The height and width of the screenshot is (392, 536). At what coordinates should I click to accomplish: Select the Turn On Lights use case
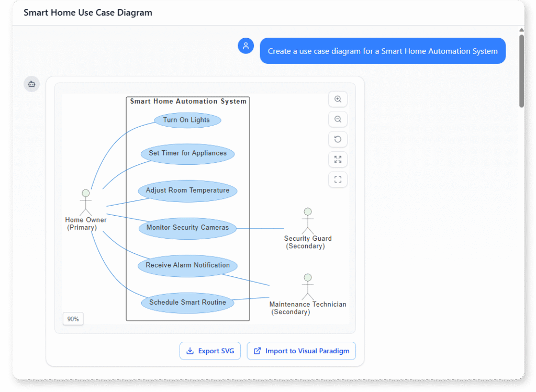[x=187, y=120]
